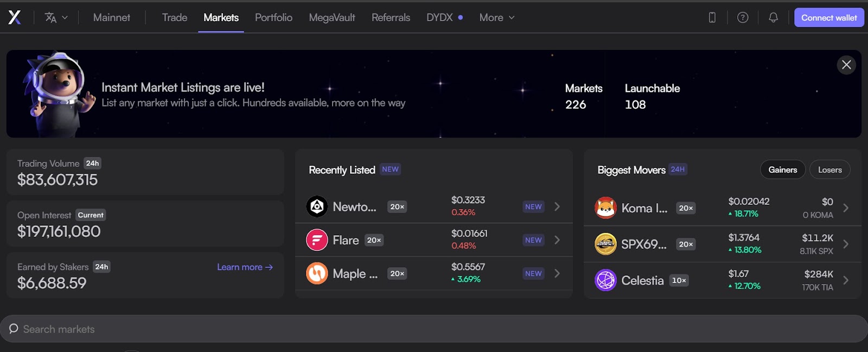Close the Instant Market Listings banner

coord(846,65)
